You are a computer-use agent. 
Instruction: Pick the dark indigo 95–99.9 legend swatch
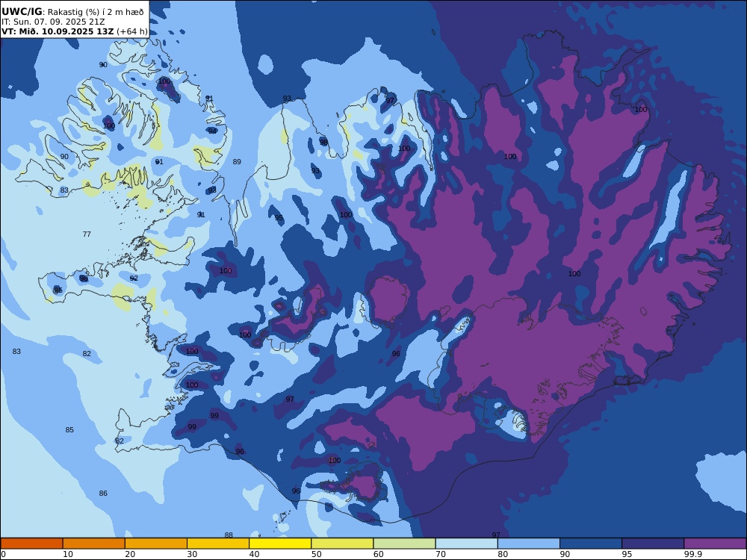[653, 544]
